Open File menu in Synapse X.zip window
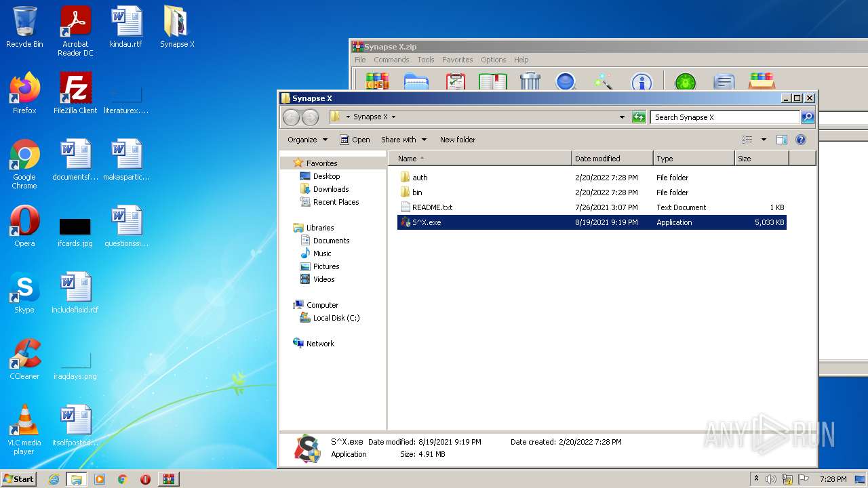This screenshot has width=868, height=488. [360, 60]
